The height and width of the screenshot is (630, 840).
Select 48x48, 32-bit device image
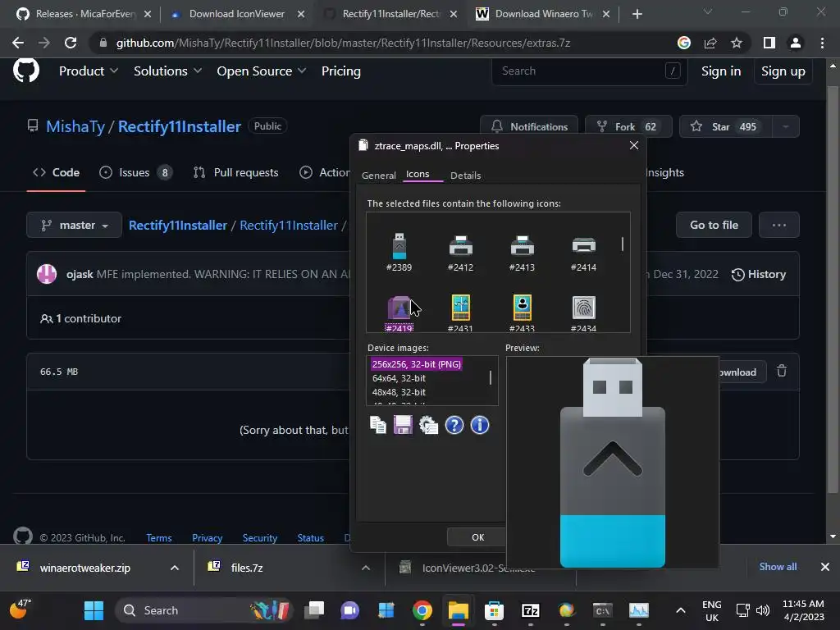399,391
